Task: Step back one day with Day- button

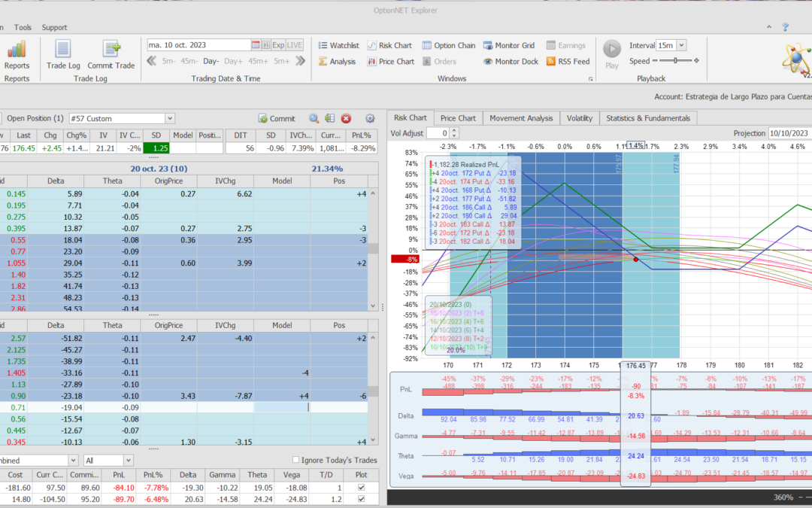Action: [211, 61]
